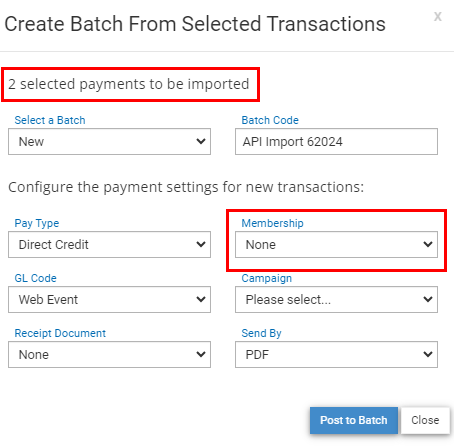
Task: Click the Campaign label
Action: click(x=267, y=278)
